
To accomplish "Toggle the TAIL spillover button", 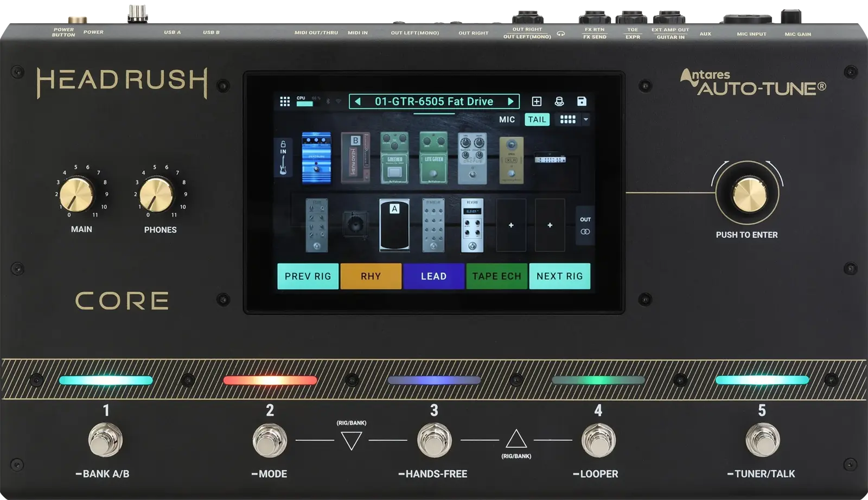I will pos(537,120).
